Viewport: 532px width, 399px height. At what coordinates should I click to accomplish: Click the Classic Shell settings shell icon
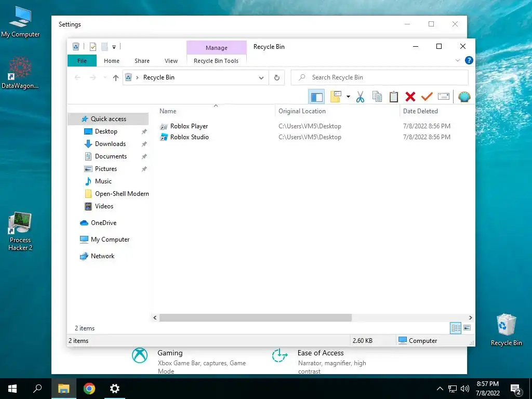(x=464, y=97)
